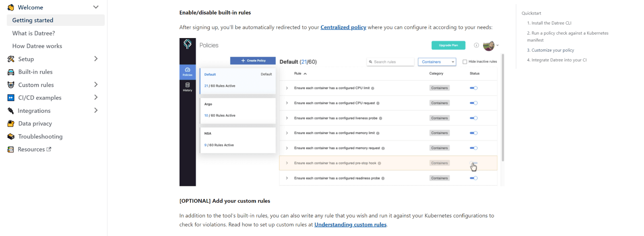
Task: Expand the Integrations section arrow
Action: [96, 110]
